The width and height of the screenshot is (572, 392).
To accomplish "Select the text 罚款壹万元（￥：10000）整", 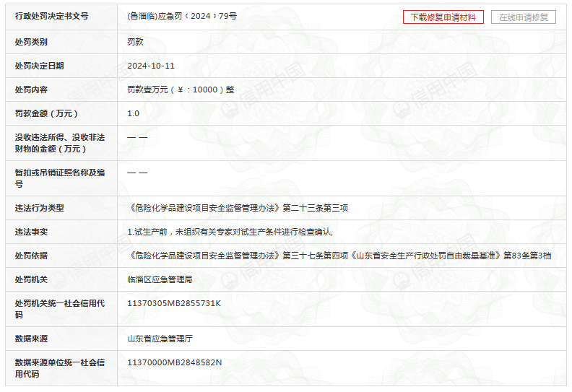I will click(x=181, y=90).
